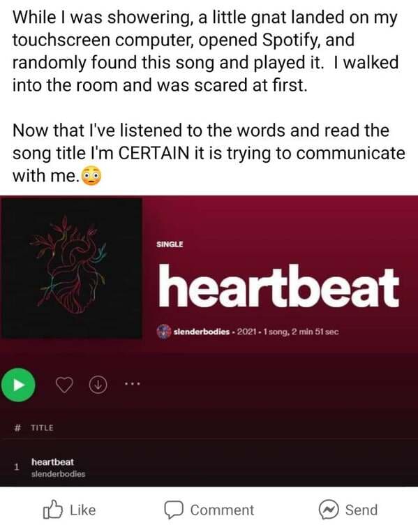Play the heartbeat single with green button
The height and width of the screenshot is (532, 418).
(18, 385)
